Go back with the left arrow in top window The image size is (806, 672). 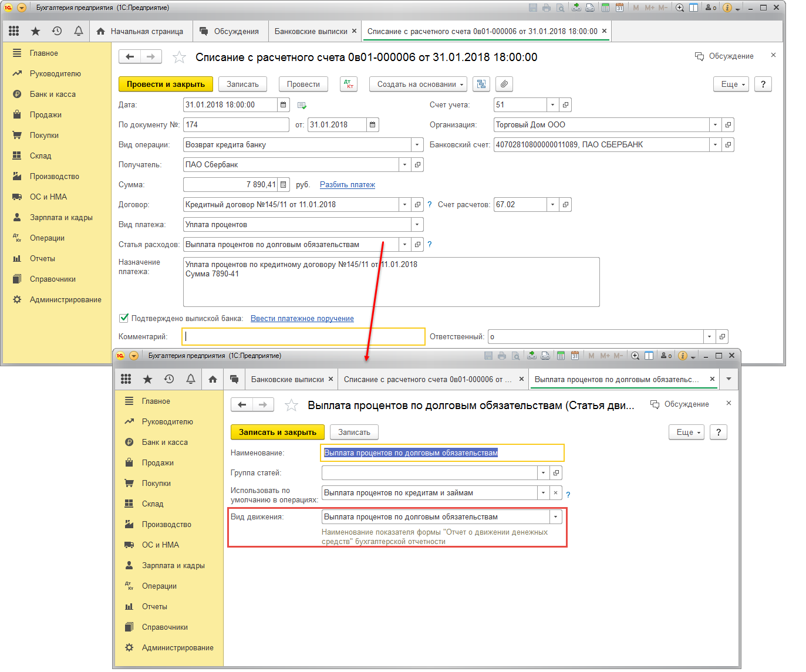pyautogui.click(x=130, y=56)
